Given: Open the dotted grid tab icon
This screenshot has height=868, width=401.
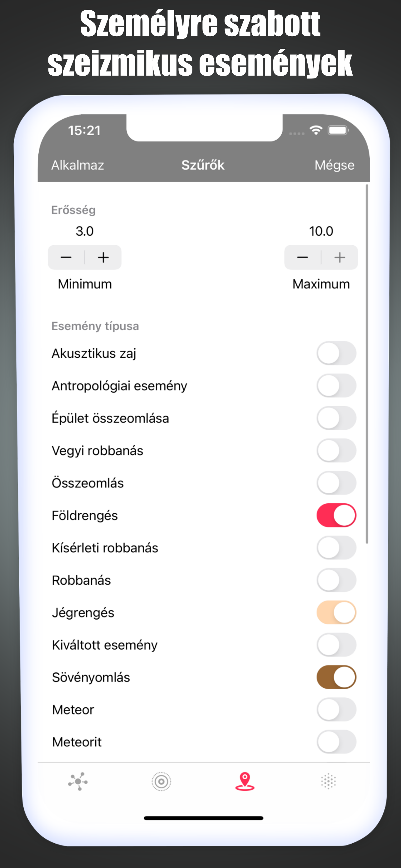Looking at the screenshot, I should click(328, 781).
